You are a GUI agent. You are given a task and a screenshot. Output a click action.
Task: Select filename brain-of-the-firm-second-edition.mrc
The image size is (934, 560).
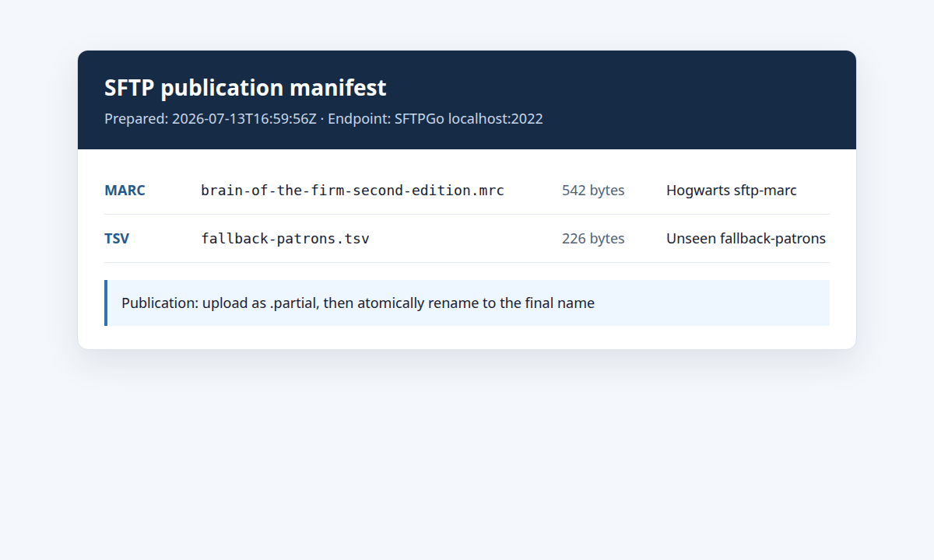pyautogui.click(x=353, y=191)
